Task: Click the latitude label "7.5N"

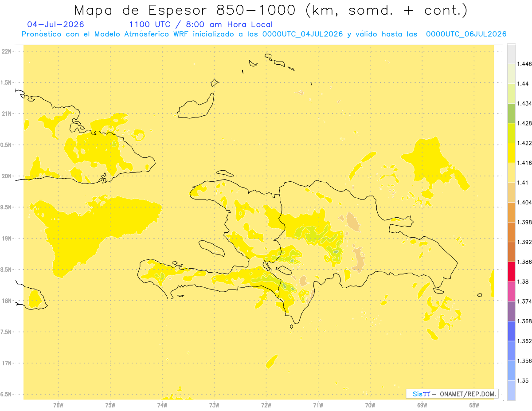Action: 6,332
